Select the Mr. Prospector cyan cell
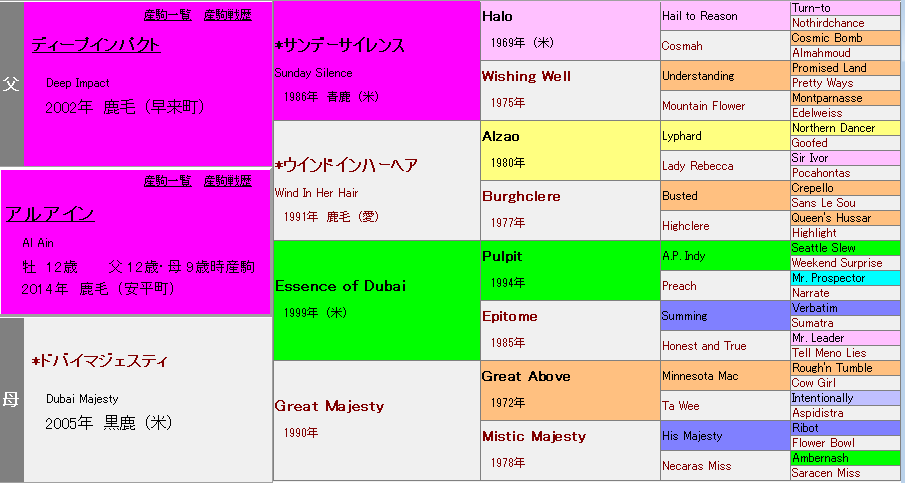The image size is (905, 483). point(828,278)
